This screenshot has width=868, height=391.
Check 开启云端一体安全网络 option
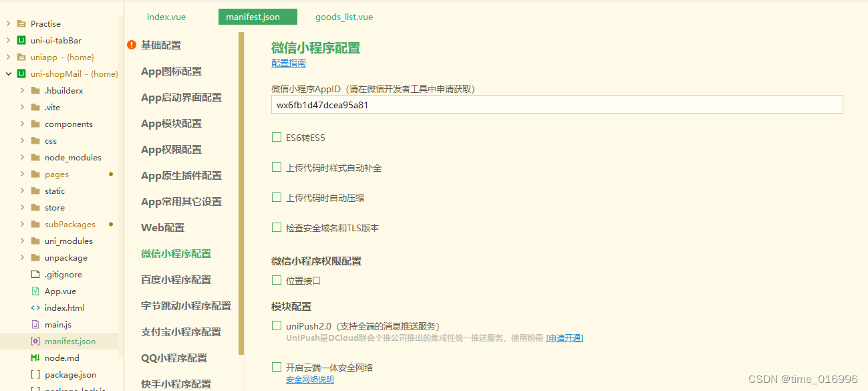(277, 367)
